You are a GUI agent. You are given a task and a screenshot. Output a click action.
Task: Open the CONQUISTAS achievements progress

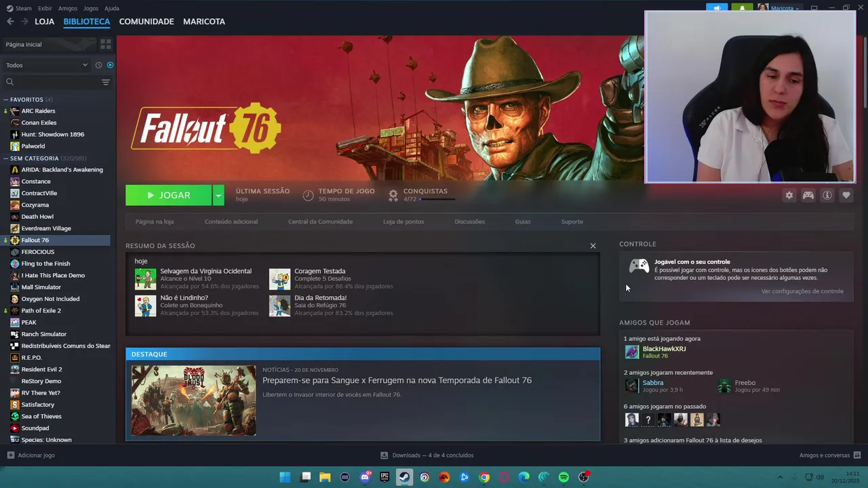tap(420, 195)
